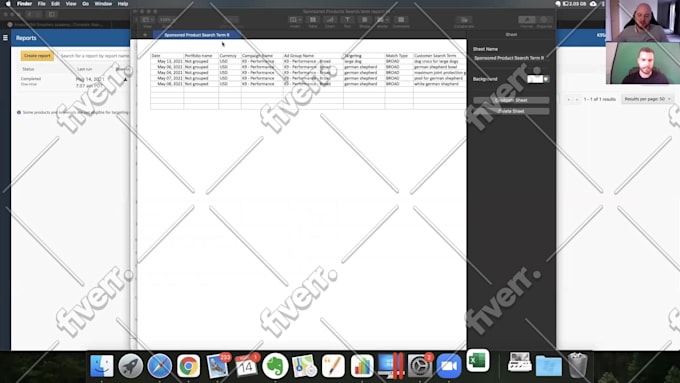
Task: Select the 'german shepherd bowl' cell
Action: (x=439, y=67)
